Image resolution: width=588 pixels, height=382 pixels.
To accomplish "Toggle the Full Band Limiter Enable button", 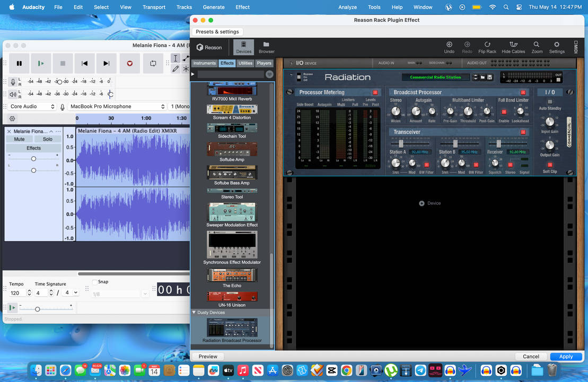I will point(504,112).
